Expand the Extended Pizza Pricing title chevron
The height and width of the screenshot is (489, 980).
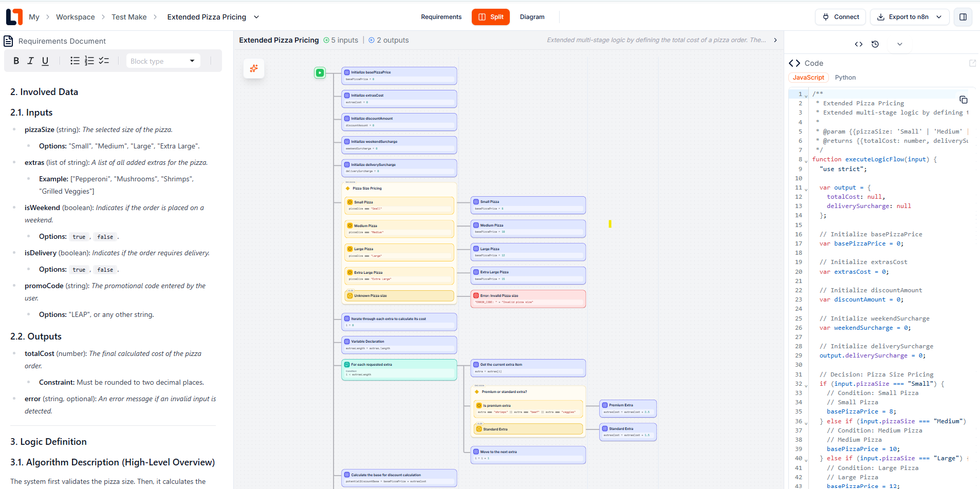(x=256, y=17)
